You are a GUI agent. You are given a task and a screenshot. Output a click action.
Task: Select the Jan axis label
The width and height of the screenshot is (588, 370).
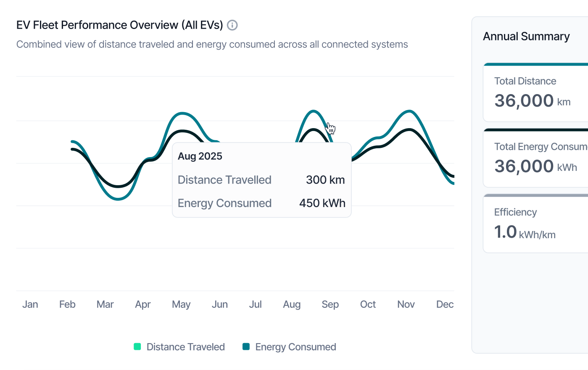pyautogui.click(x=30, y=304)
